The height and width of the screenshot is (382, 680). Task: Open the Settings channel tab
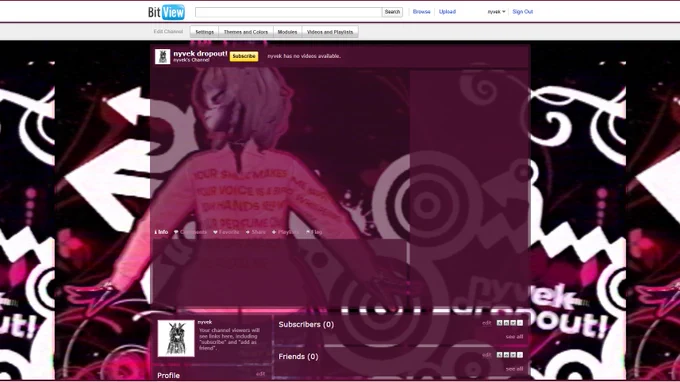point(204,32)
